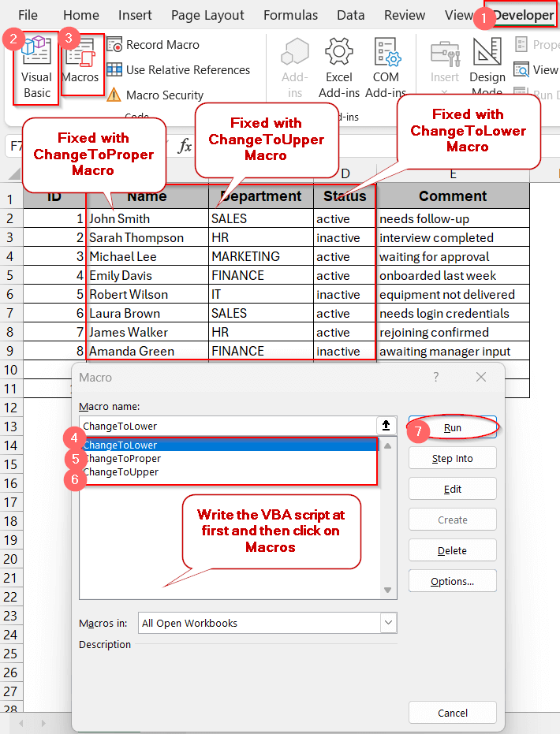Open Excel Add-ins dialog
This screenshot has height=734, width=560.
point(339,69)
